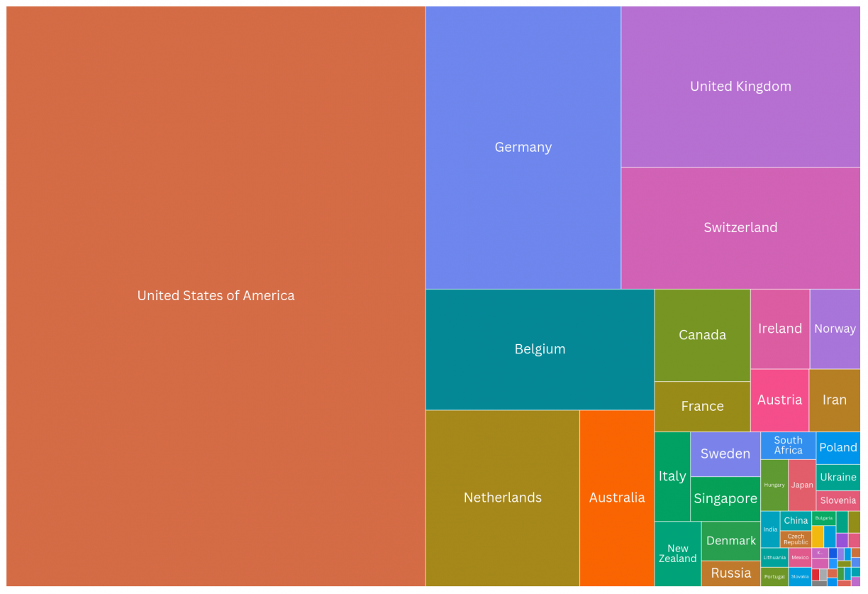Select the Italy rectangle
The width and height of the screenshot is (868, 594).
[672, 476]
